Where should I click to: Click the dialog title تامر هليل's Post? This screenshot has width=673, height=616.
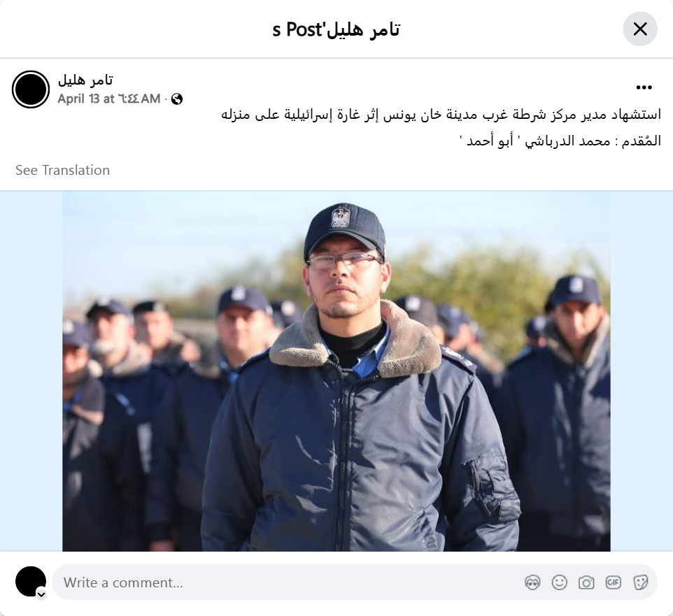point(336,29)
